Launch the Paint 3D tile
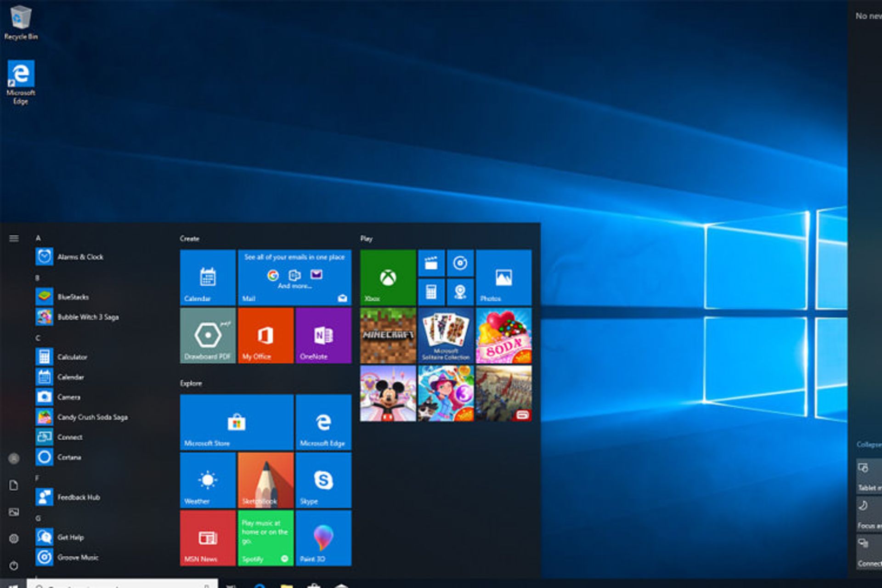Screen dimensions: 882x588 [323, 538]
